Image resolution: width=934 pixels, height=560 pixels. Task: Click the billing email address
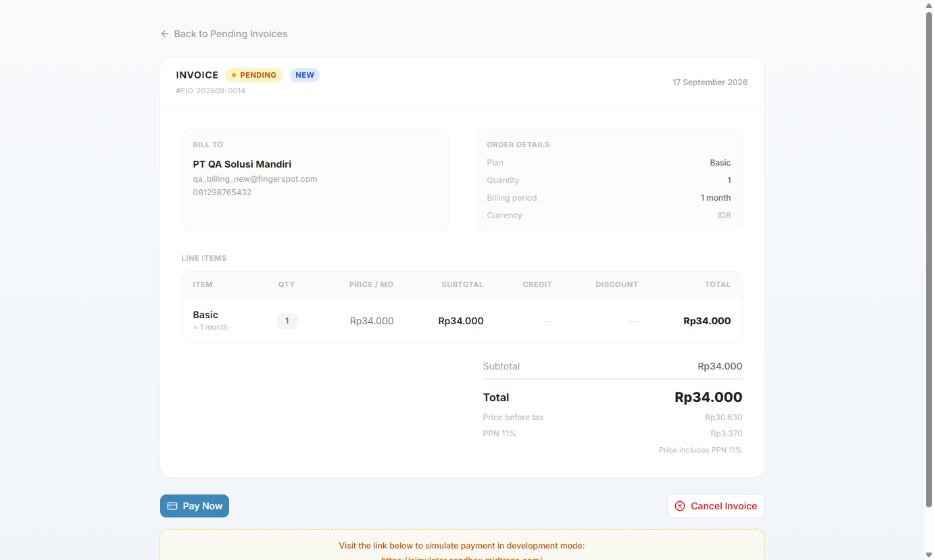click(x=255, y=179)
